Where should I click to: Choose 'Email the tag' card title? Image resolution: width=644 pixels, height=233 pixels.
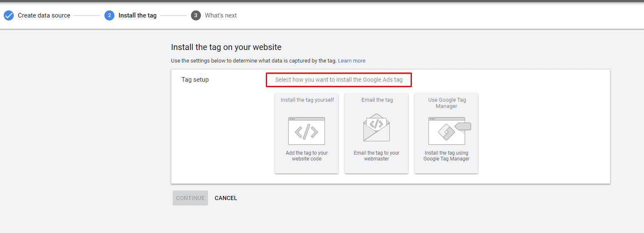tap(377, 100)
